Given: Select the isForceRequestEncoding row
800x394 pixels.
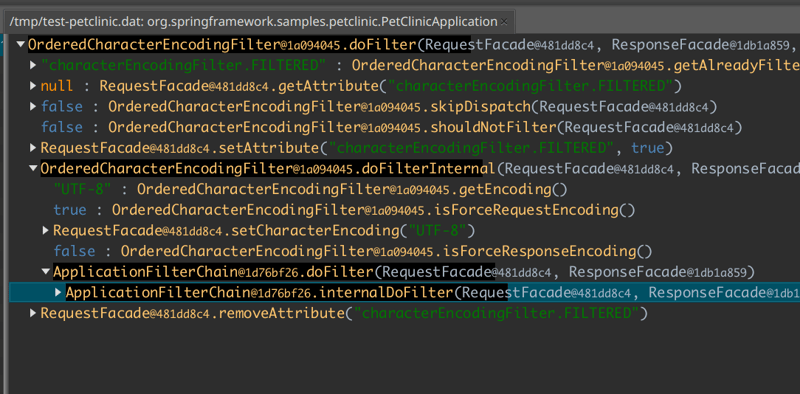Looking at the screenshot, I should (344, 210).
